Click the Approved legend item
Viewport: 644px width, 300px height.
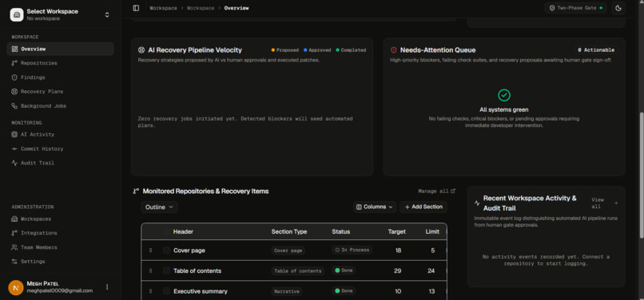317,50
